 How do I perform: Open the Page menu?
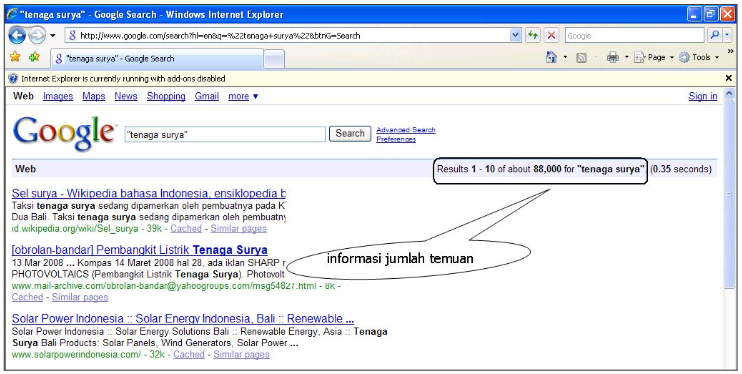[654, 57]
